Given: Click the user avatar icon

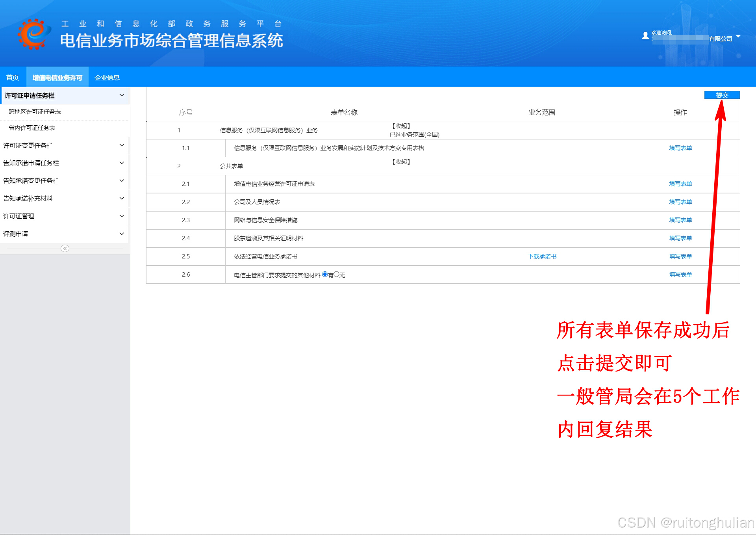Looking at the screenshot, I should tap(645, 36).
